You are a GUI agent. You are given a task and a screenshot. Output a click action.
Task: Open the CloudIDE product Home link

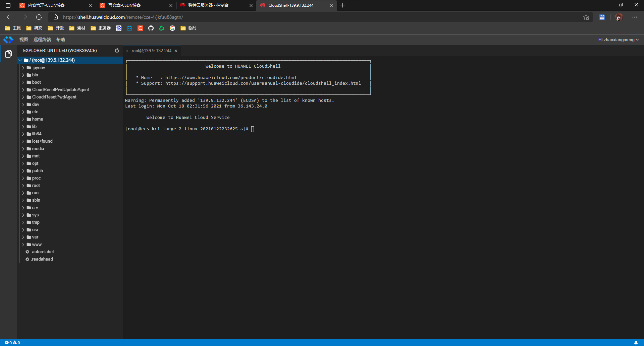231,78
